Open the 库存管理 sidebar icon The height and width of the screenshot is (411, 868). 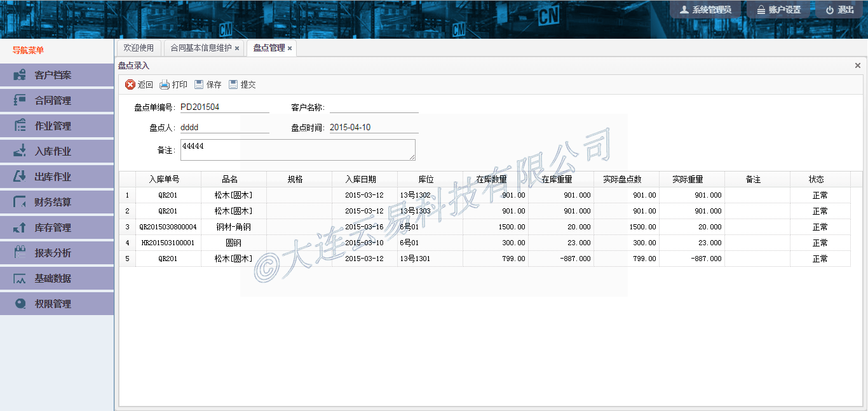pyautogui.click(x=20, y=227)
